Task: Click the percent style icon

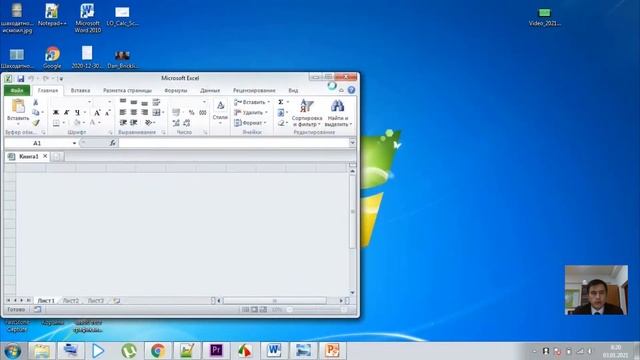Action: [191, 113]
